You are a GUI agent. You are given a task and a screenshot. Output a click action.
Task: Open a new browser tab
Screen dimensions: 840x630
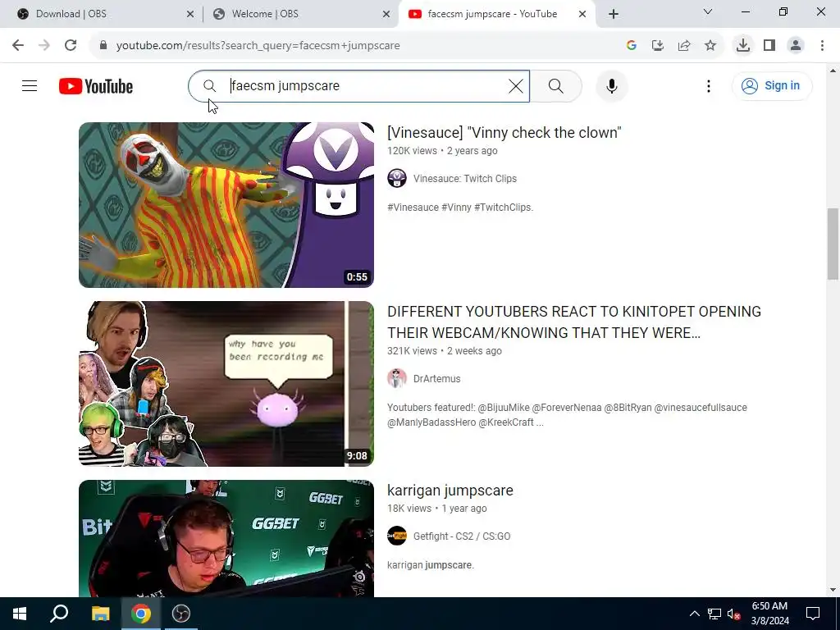pos(614,15)
